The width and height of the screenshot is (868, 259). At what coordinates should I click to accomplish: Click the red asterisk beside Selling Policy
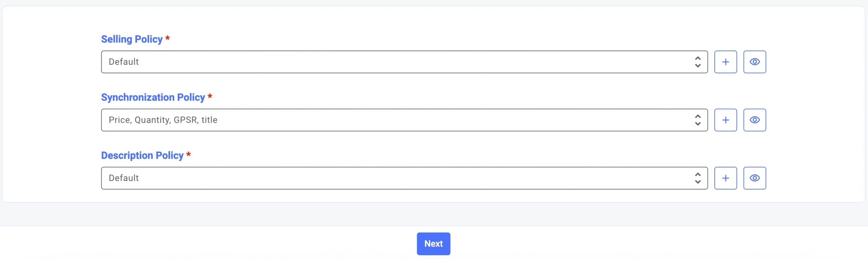coord(167,38)
